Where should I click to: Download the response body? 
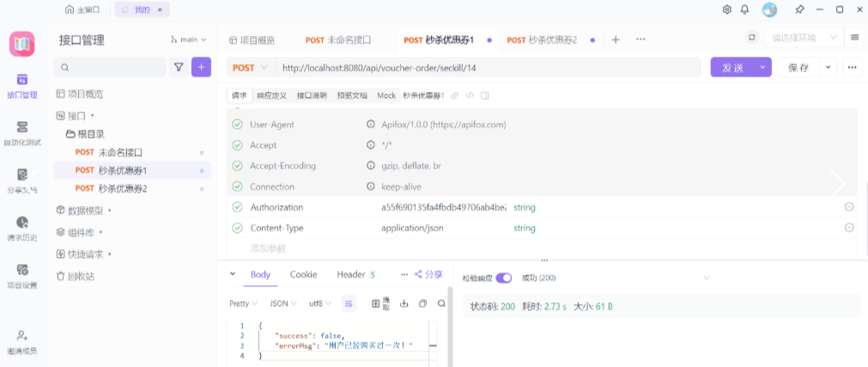click(x=404, y=303)
